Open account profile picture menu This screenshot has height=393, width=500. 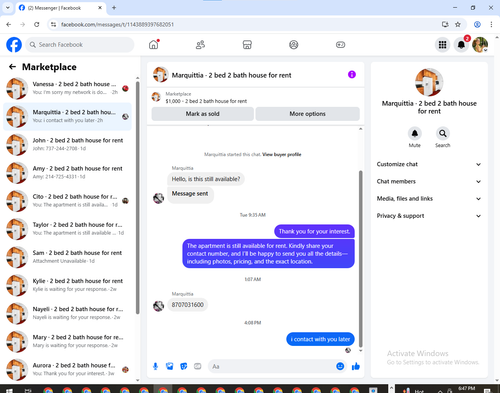coord(480,45)
